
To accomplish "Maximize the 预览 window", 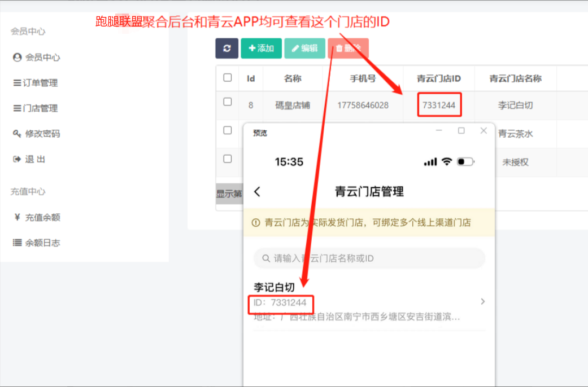I will point(461,130).
